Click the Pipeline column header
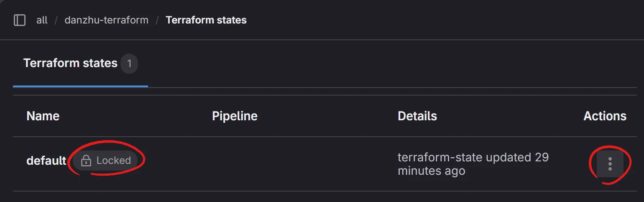Image resolution: width=644 pixels, height=202 pixels. (235, 116)
